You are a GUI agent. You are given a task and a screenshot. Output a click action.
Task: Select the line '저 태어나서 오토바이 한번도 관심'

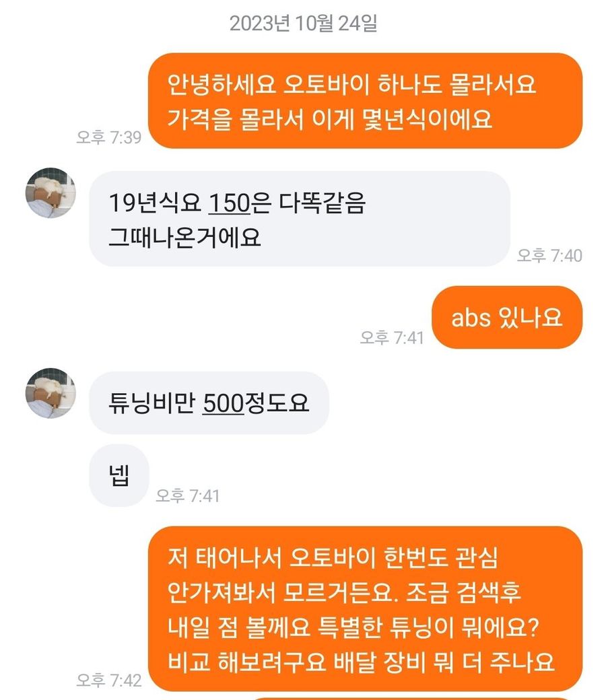point(333,557)
